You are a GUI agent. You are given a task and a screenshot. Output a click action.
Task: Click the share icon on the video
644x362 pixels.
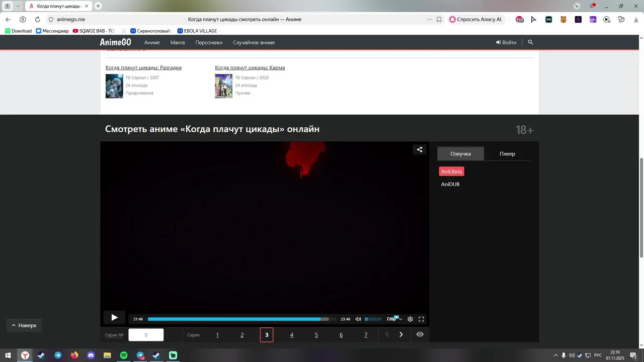tap(420, 149)
